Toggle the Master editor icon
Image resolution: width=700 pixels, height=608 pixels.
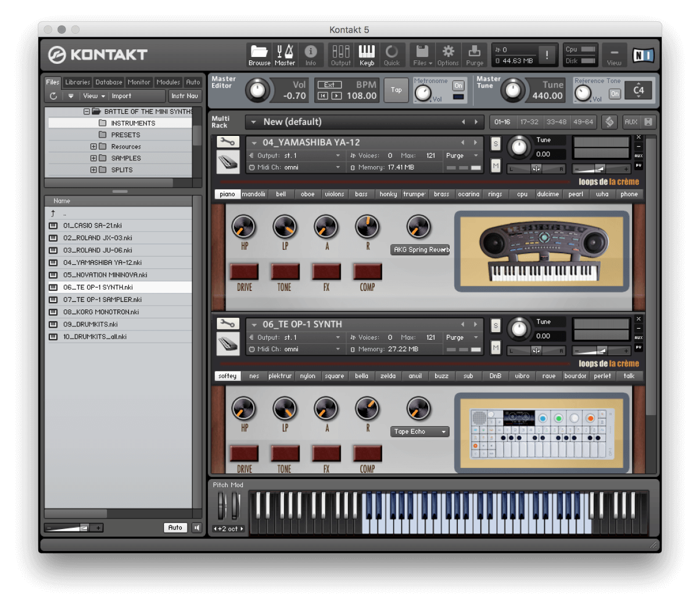pyautogui.click(x=285, y=55)
